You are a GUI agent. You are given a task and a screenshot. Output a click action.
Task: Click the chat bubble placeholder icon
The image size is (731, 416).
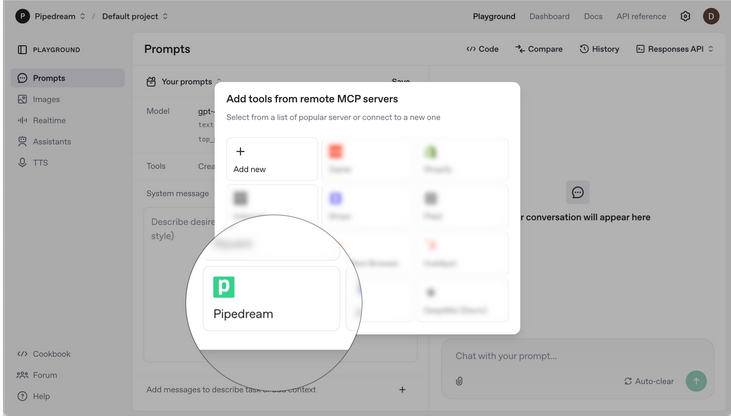(578, 192)
